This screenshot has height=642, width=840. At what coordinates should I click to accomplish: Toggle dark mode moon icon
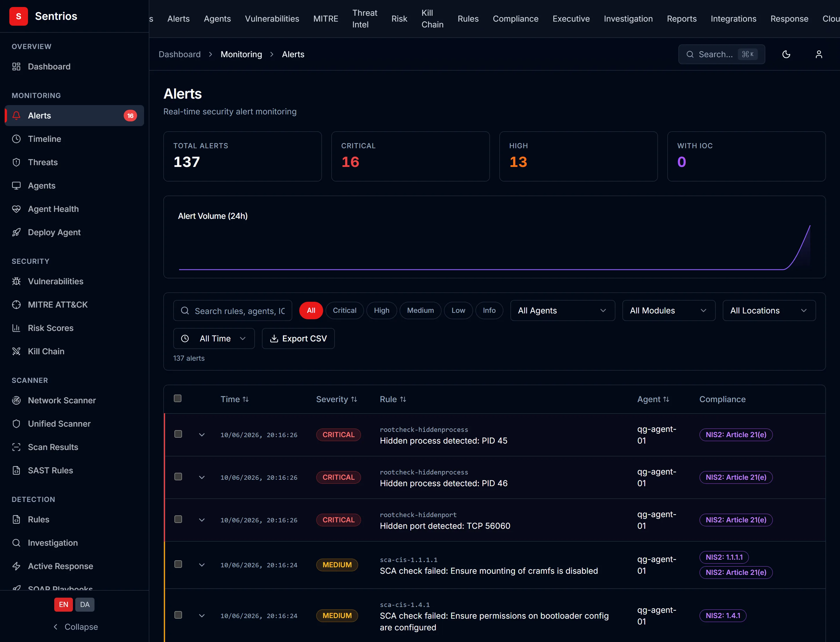[x=786, y=54]
